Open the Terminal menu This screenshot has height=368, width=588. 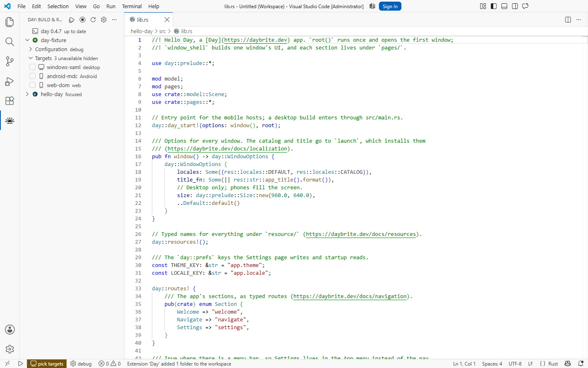pos(132,6)
